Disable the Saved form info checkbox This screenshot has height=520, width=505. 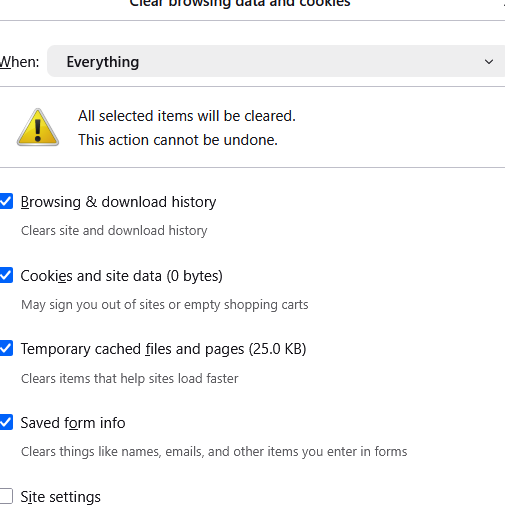pos(6,422)
